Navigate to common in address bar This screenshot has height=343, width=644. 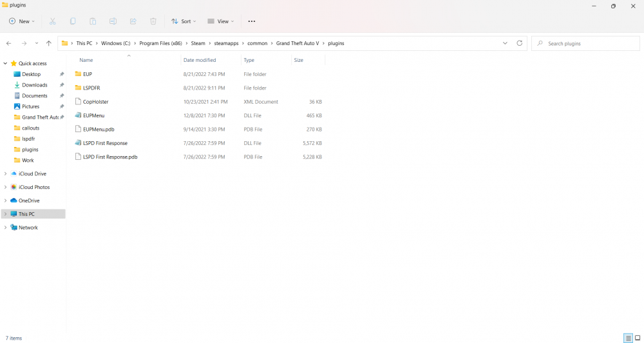(x=258, y=43)
